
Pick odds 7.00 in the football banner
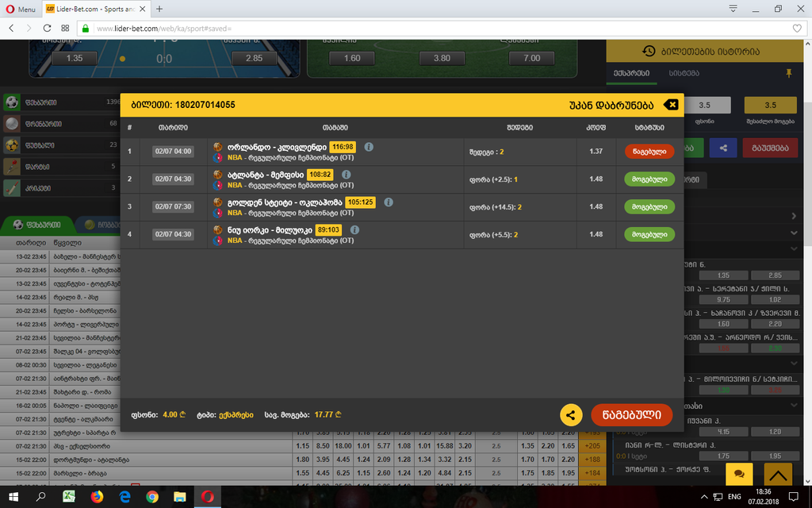[x=532, y=58]
